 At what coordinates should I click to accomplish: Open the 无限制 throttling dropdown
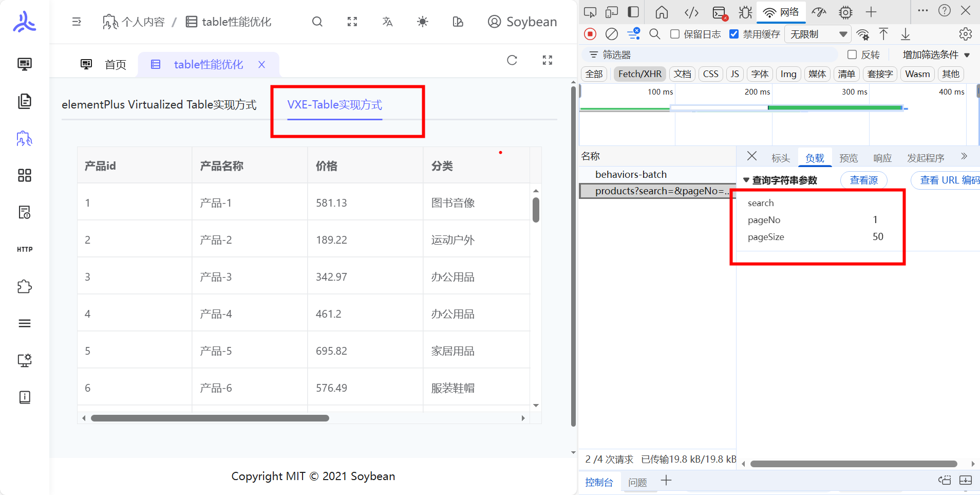click(818, 34)
